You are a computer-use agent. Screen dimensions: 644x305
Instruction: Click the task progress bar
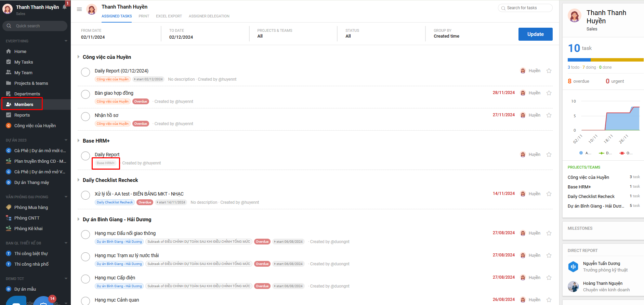[x=605, y=60]
